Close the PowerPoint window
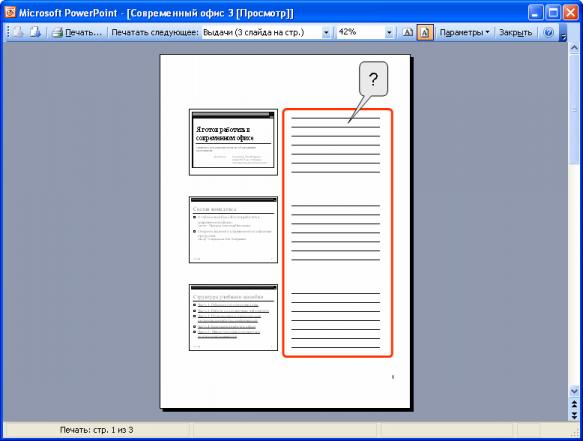583x441 pixels. click(x=570, y=13)
